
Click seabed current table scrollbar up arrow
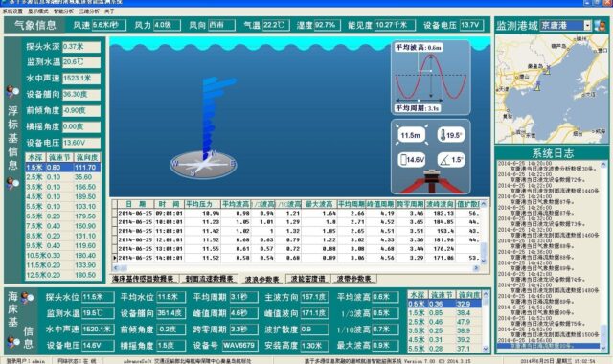[x=486, y=294]
